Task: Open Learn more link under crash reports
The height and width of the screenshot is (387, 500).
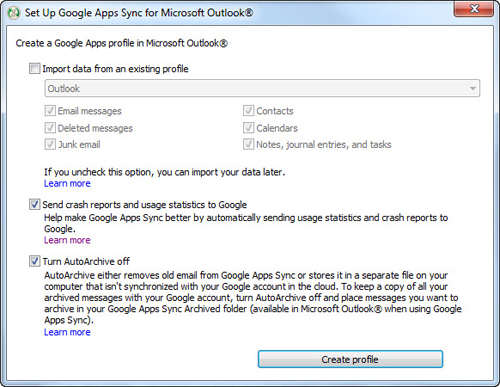Action: coord(67,240)
